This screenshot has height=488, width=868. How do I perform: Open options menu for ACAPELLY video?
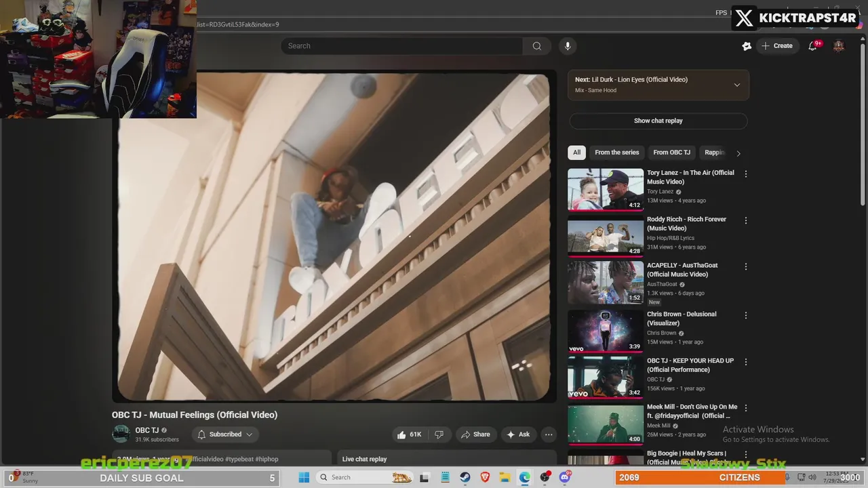click(746, 266)
